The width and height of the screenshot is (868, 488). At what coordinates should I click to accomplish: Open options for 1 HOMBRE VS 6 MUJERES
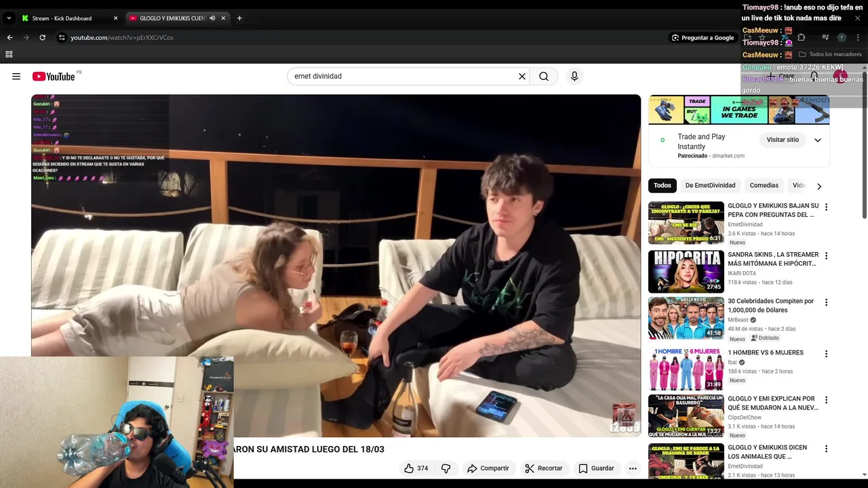pos(826,354)
